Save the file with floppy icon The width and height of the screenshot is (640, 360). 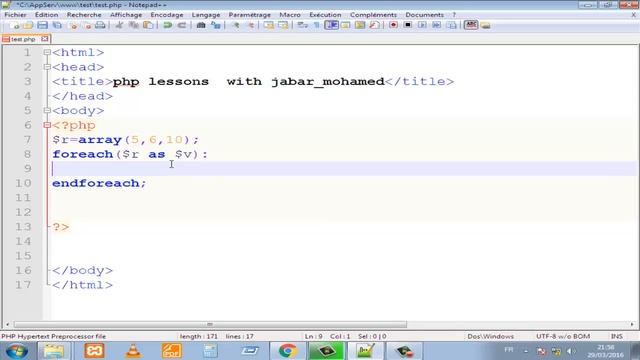pyautogui.click(x=42, y=25)
